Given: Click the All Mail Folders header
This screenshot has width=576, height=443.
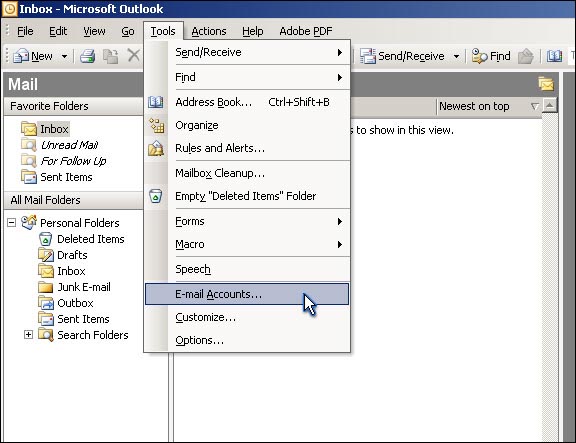Looking at the screenshot, I should point(73,200).
